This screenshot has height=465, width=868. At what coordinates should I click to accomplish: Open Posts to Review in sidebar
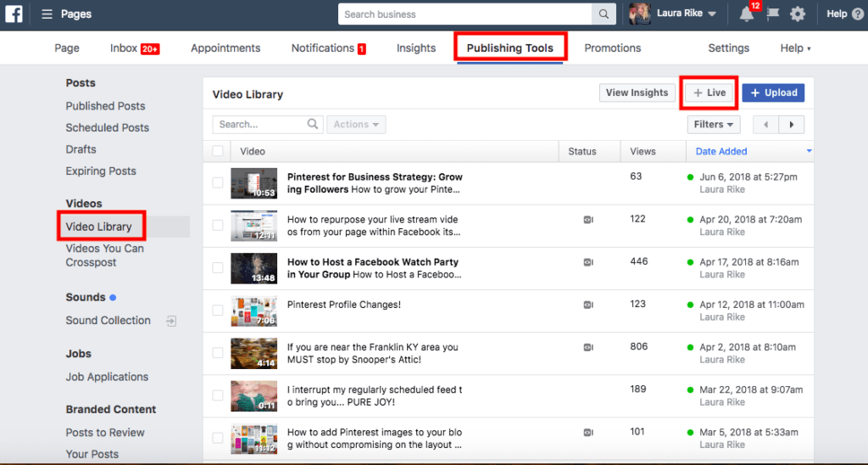click(x=105, y=432)
